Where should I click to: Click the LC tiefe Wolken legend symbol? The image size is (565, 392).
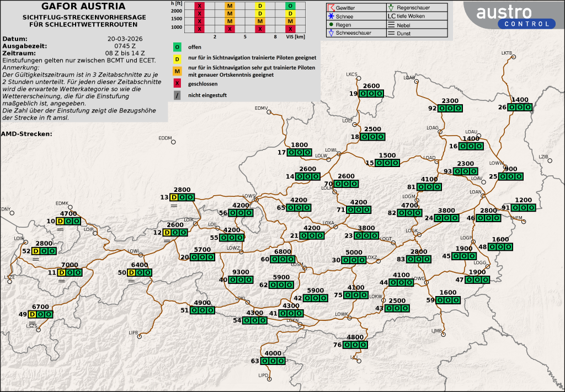(391, 17)
